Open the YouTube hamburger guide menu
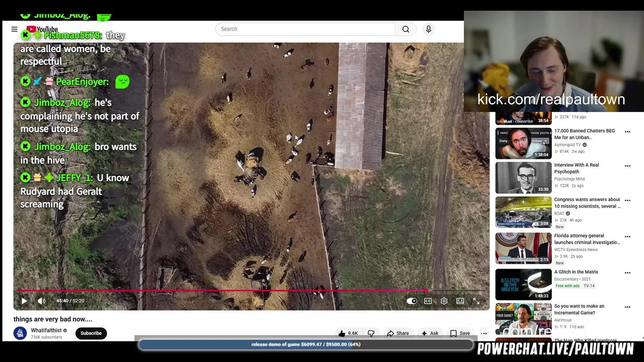Viewport: 644px width, 362px height. click(15, 29)
